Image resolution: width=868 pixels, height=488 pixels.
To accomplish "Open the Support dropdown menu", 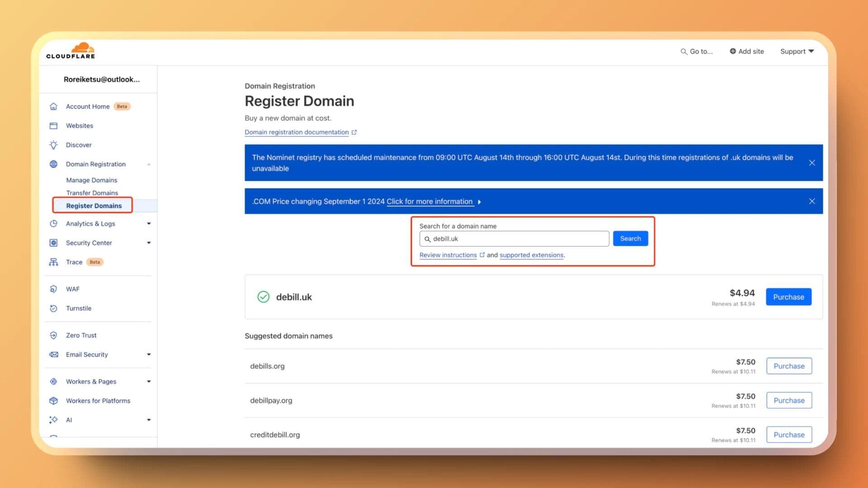I will point(797,52).
